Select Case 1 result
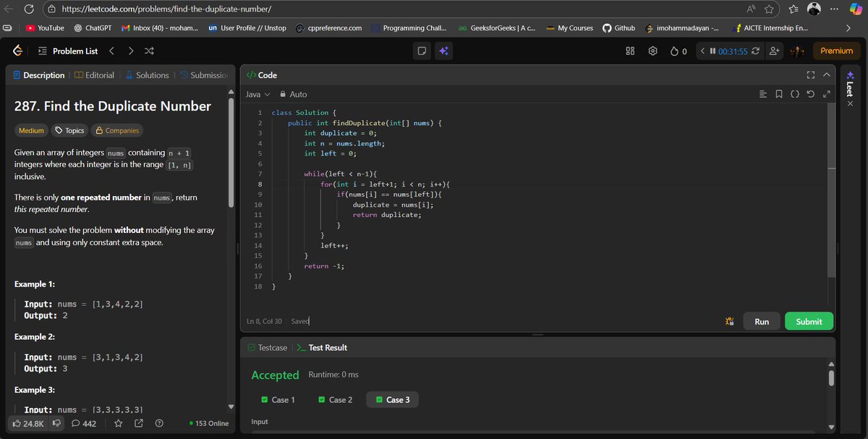The image size is (868, 439). click(x=278, y=400)
